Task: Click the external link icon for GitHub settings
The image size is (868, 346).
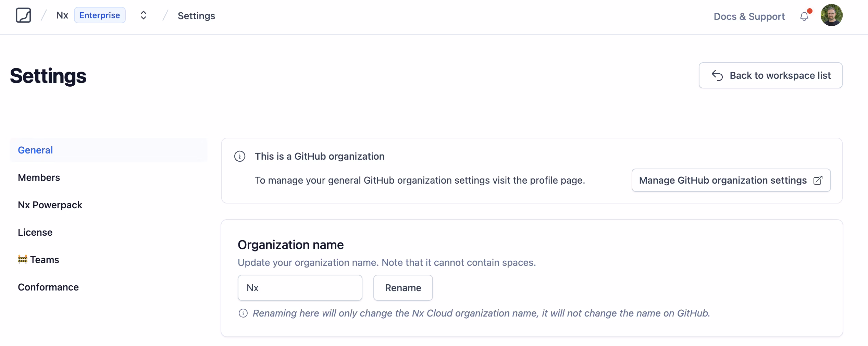Action: click(818, 180)
